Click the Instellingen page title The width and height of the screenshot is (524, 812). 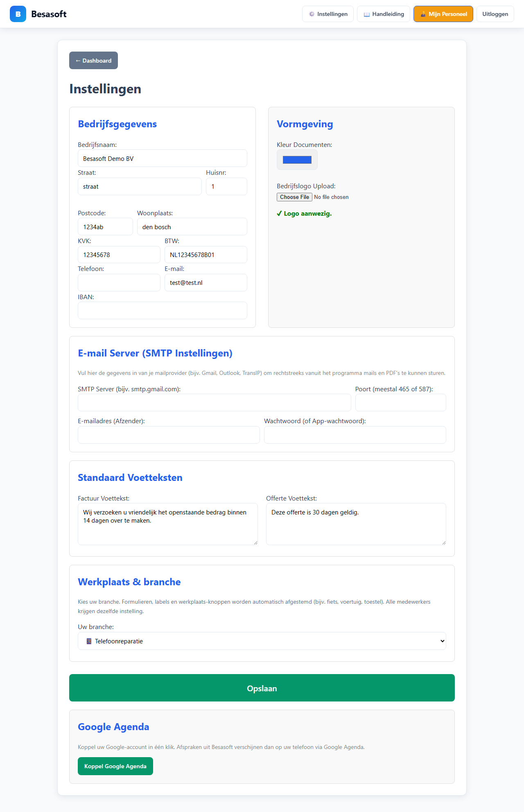click(105, 89)
